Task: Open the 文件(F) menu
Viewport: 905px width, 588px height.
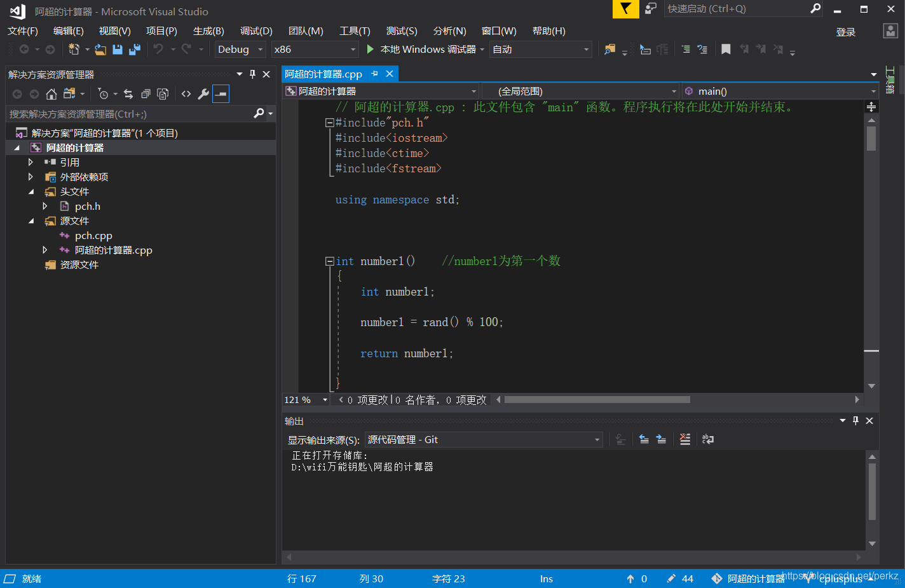Action: 23,31
